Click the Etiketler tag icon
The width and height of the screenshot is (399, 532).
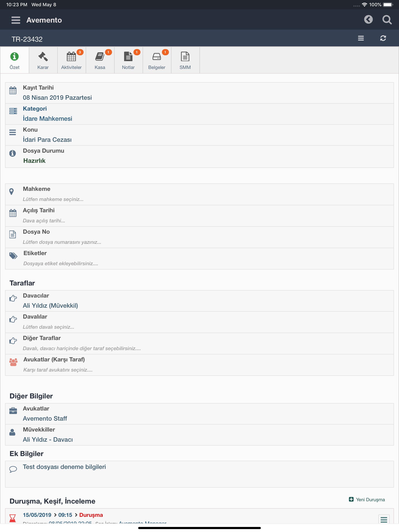tap(13, 256)
